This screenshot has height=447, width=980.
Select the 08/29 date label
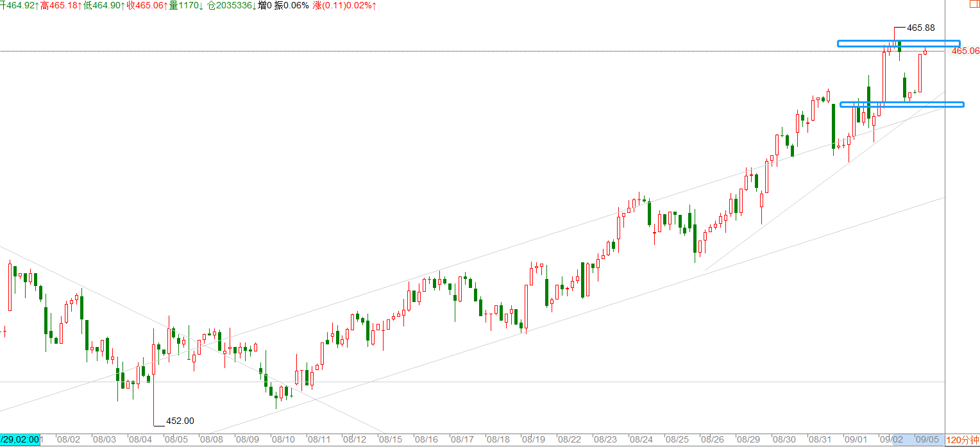(748, 440)
